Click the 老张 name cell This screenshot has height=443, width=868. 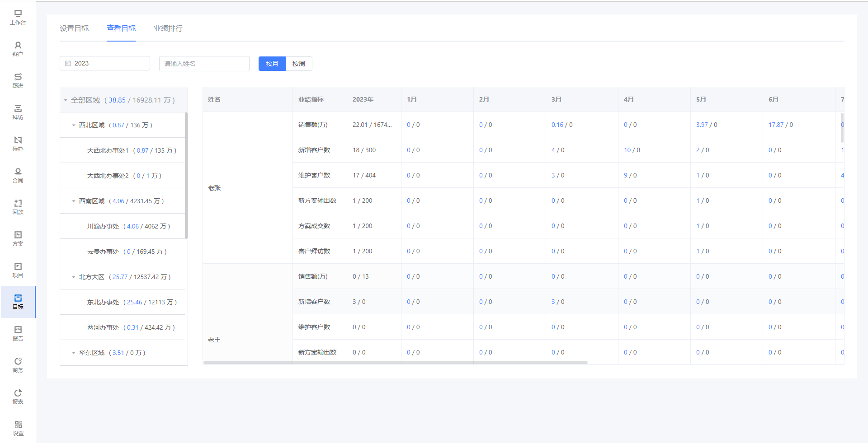(x=248, y=188)
